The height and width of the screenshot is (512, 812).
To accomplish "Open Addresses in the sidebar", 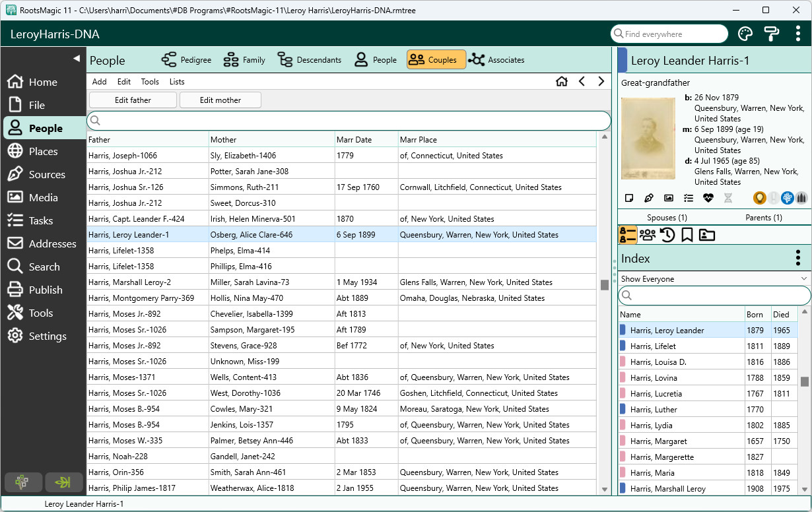I will coord(43,243).
